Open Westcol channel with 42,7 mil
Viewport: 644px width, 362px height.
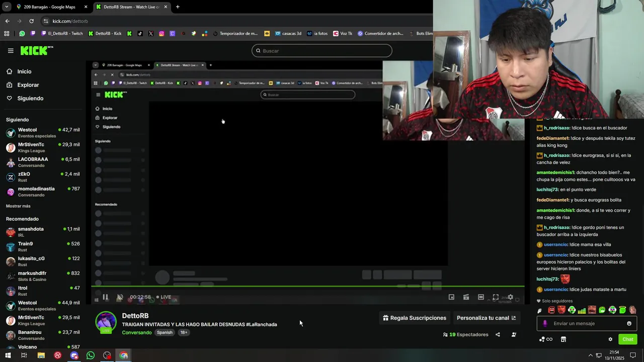(43, 133)
